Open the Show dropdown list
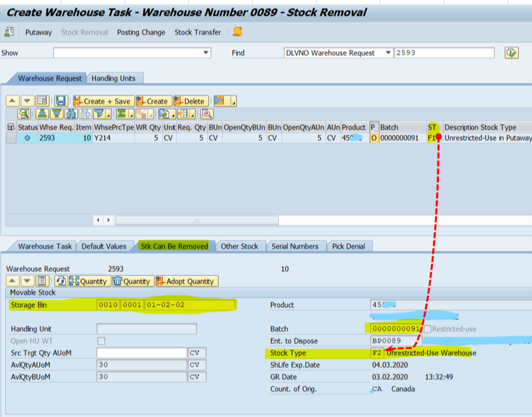This screenshot has height=417, width=532. 205,53
